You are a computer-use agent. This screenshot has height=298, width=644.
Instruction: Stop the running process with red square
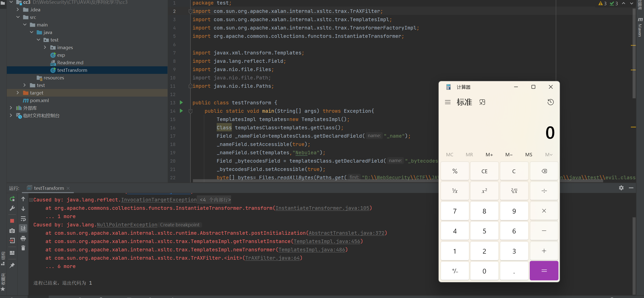pos(12,221)
